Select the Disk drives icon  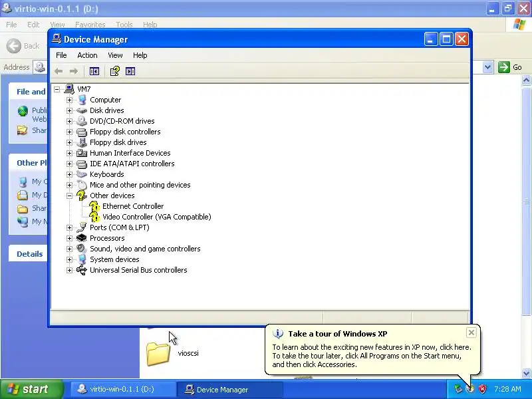82,110
